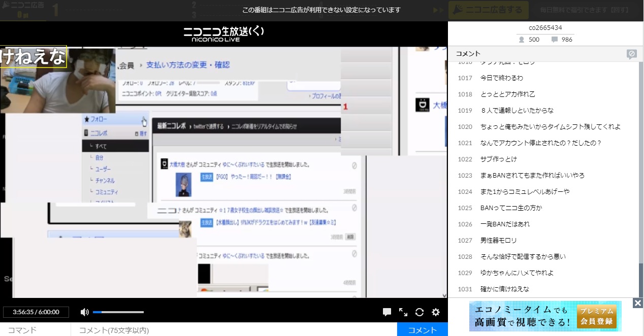Select comment 1021 about account suspension

[540, 143]
